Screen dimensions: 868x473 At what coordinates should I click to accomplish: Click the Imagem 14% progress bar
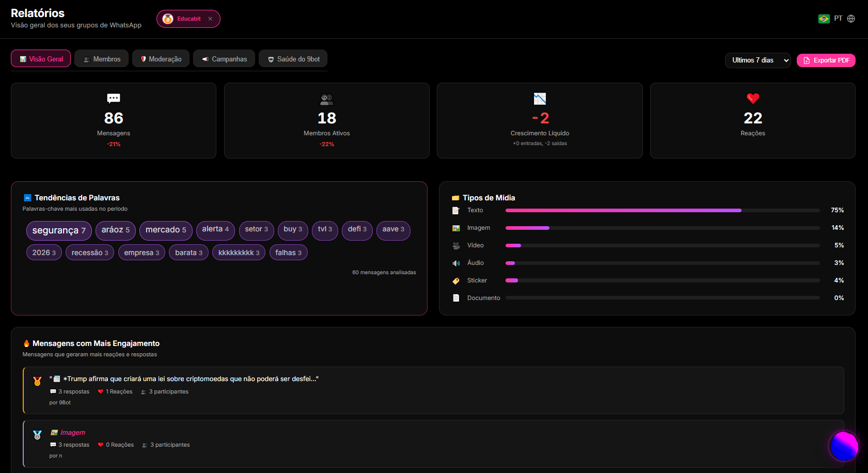(x=662, y=228)
